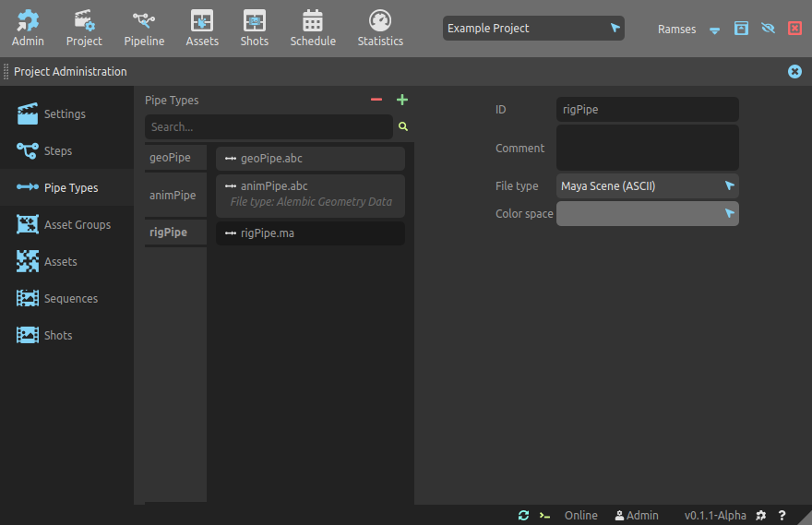Click the green plus add pipe type icon
The height and width of the screenshot is (525, 812).
pos(402,100)
